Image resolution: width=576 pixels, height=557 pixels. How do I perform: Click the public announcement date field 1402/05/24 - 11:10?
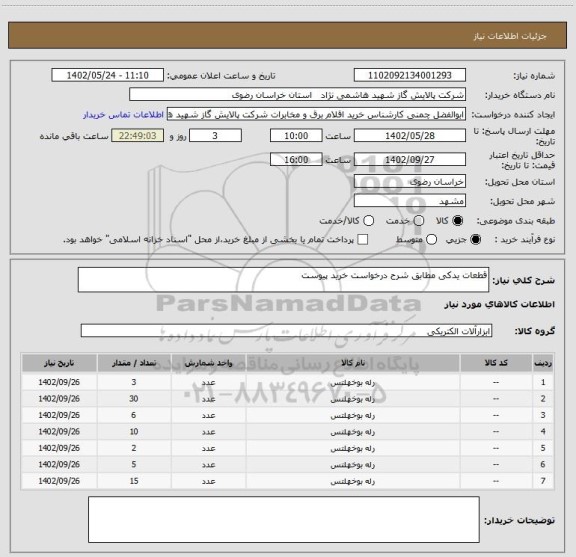(108, 75)
